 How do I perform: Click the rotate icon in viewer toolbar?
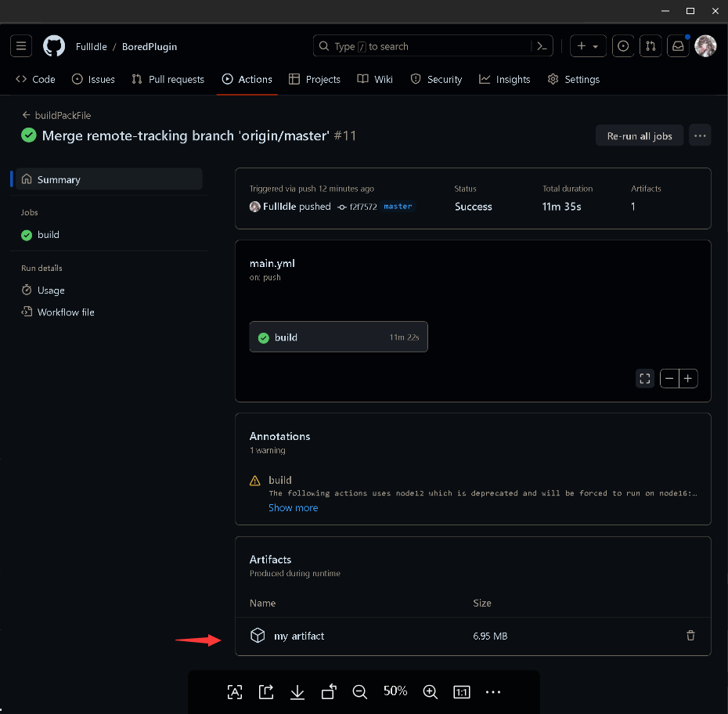click(x=329, y=692)
